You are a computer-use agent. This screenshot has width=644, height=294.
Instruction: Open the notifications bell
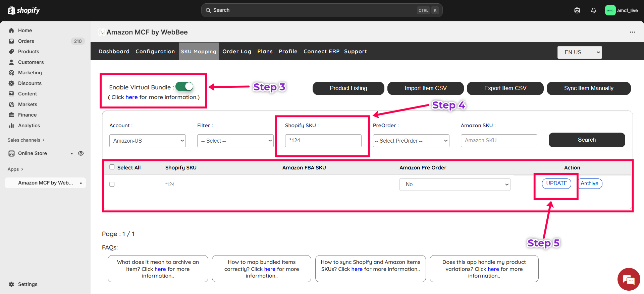[x=593, y=10]
